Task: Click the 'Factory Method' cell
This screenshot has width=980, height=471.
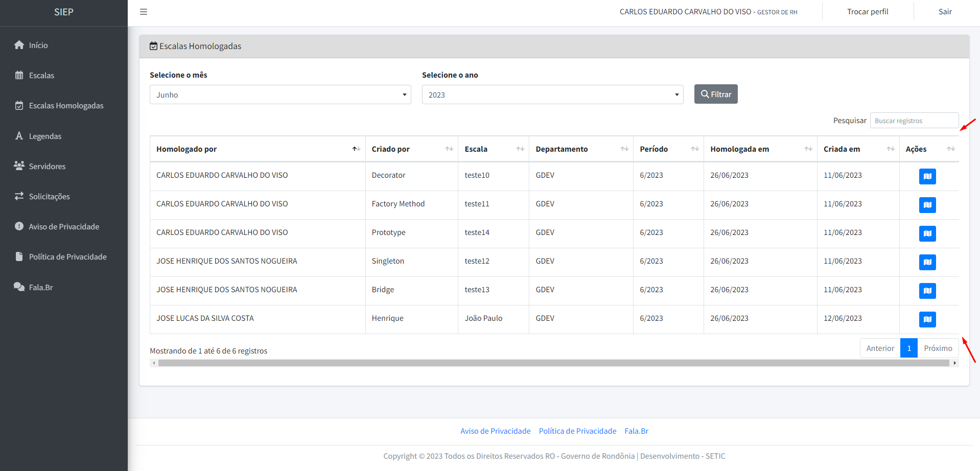Action: click(x=411, y=205)
